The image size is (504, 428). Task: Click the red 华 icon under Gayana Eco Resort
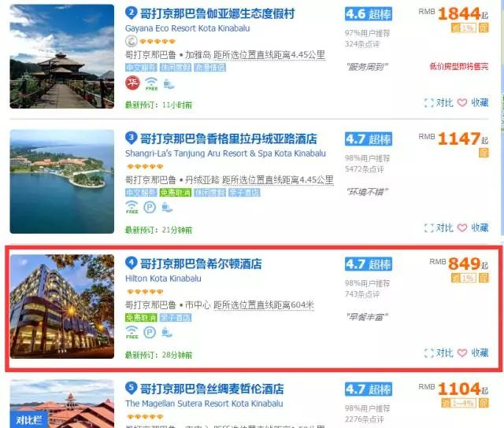[132, 83]
